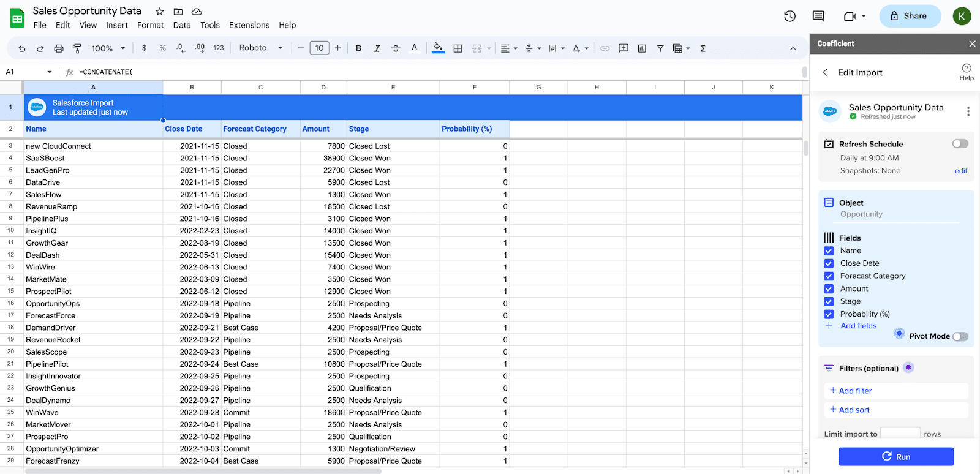This screenshot has height=474, width=980.
Task: Toggle the Refresh Schedule switch
Action: point(960,144)
